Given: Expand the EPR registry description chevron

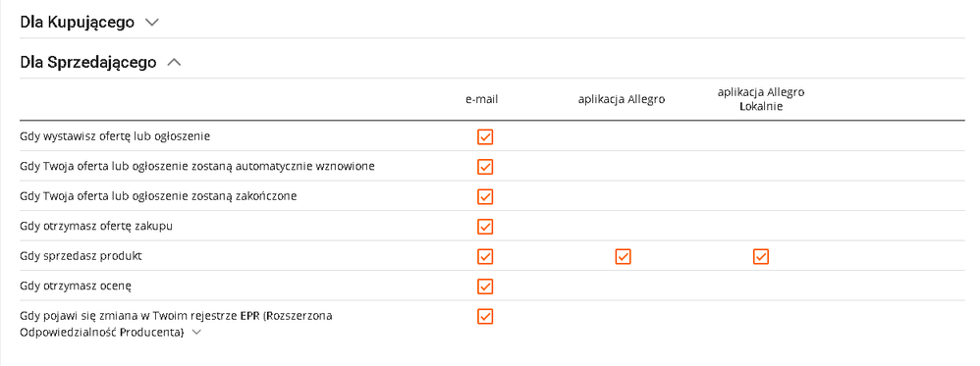Looking at the screenshot, I should [x=196, y=333].
